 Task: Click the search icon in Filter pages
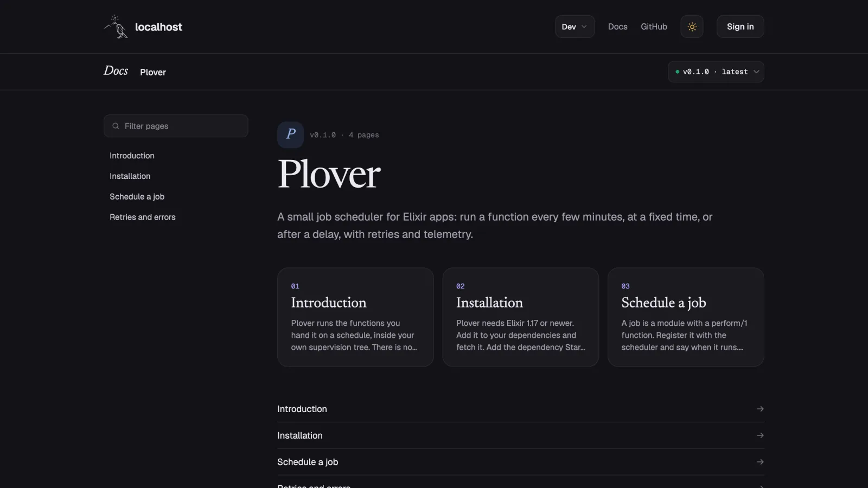point(116,126)
